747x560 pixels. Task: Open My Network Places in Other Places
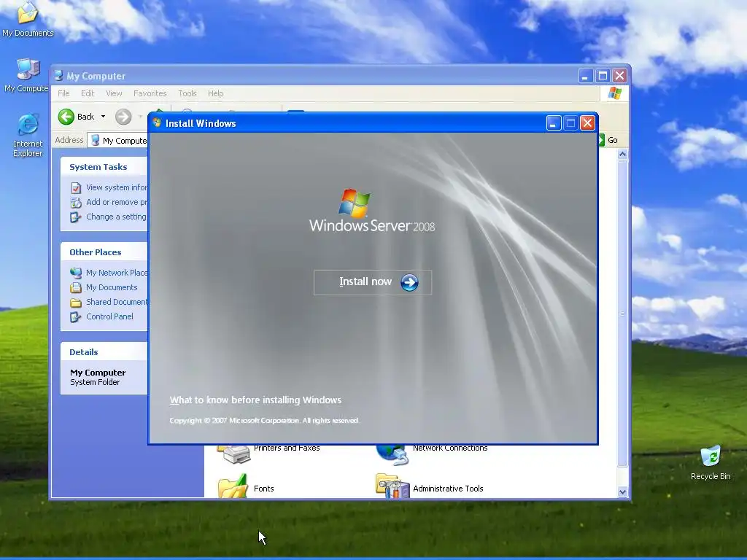coord(117,273)
